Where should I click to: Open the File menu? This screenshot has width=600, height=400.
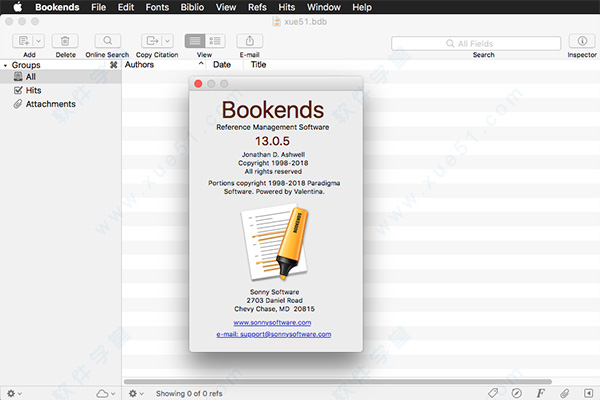tap(98, 7)
